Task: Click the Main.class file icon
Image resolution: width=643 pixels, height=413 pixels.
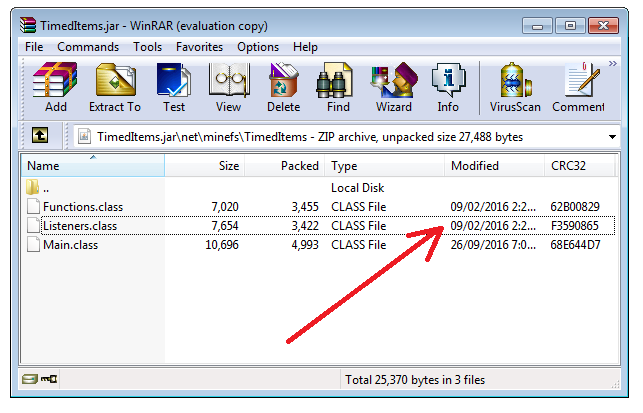Action: coord(33,244)
